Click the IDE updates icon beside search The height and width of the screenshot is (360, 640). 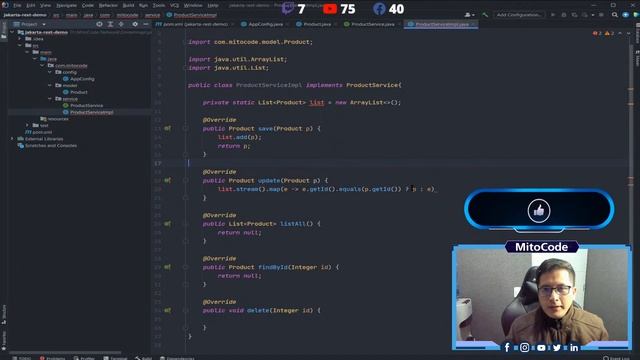click(625, 15)
